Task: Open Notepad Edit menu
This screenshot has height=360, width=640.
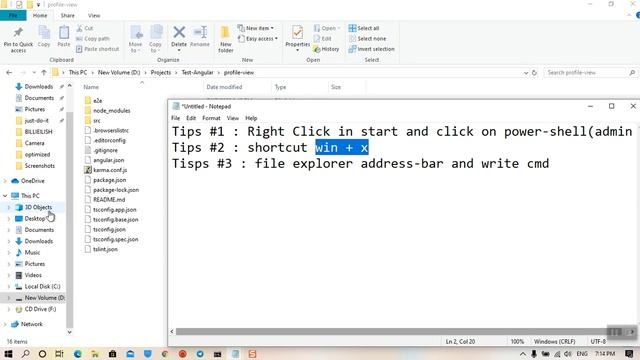Action: pyautogui.click(x=191, y=118)
